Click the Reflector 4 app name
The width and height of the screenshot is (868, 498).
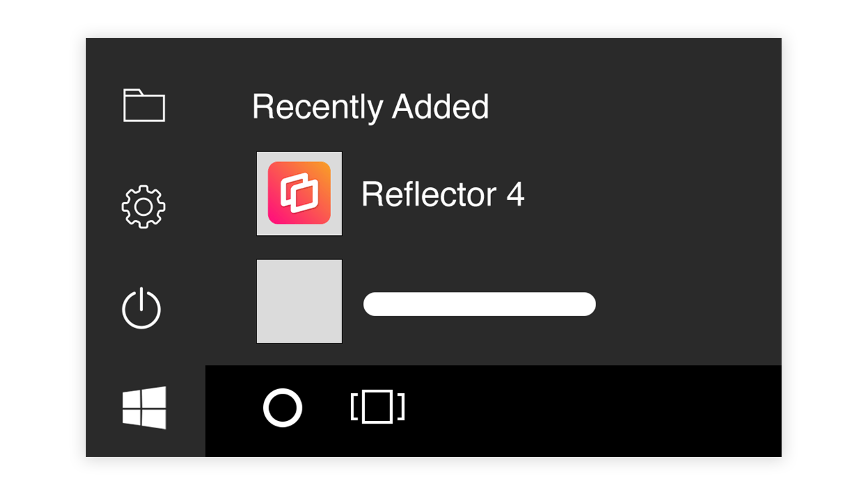(x=443, y=195)
